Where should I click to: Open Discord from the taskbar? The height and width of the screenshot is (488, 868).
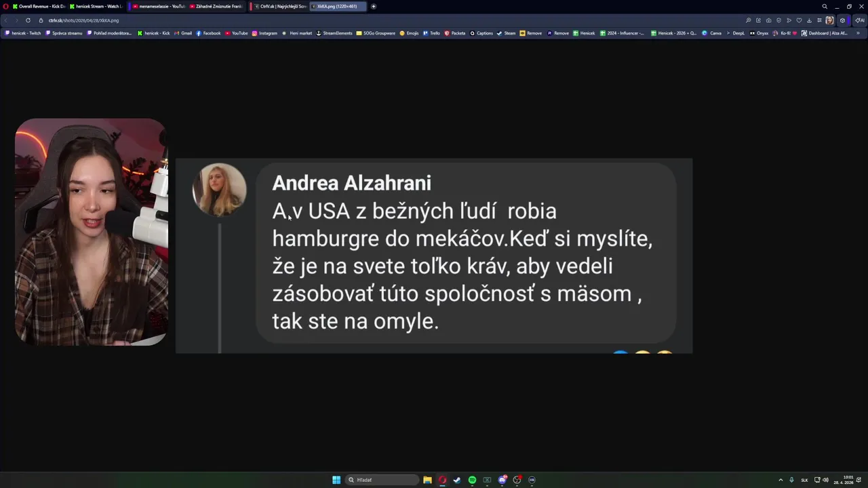(x=502, y=480)
